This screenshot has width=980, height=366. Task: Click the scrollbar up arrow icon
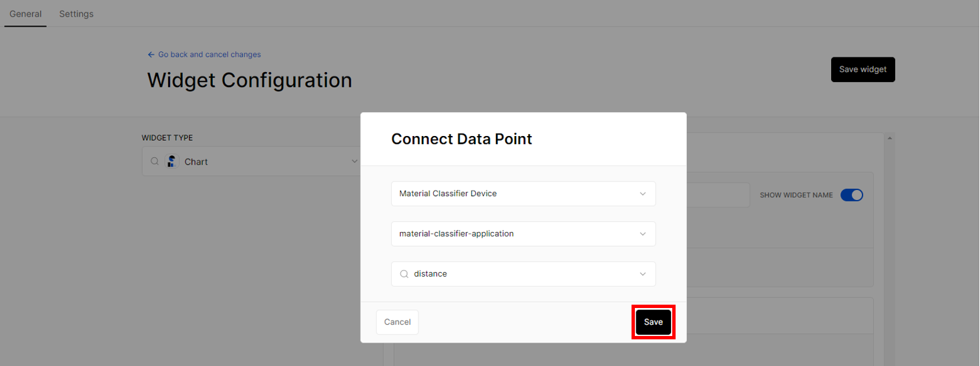(889, 138)
